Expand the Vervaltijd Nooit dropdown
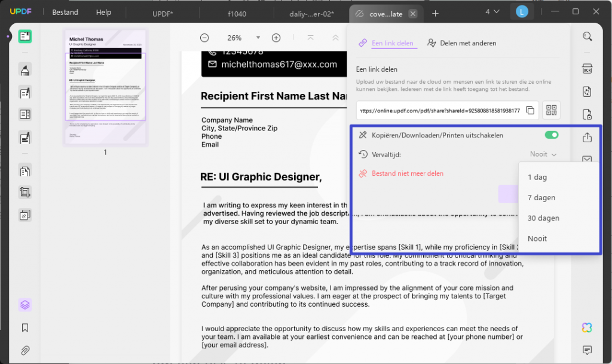Viewport: 612px width, 364px height. [543, 154]
